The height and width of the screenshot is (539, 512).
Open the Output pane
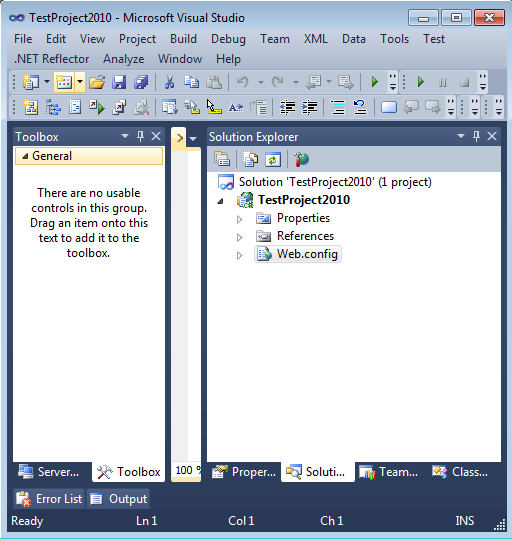[x=118, y=499]
